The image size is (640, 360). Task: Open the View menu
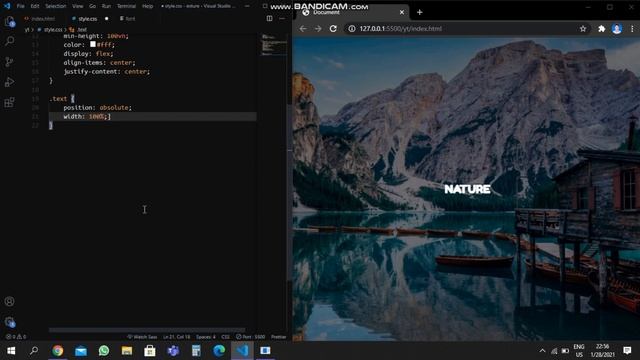coord(78,6)
